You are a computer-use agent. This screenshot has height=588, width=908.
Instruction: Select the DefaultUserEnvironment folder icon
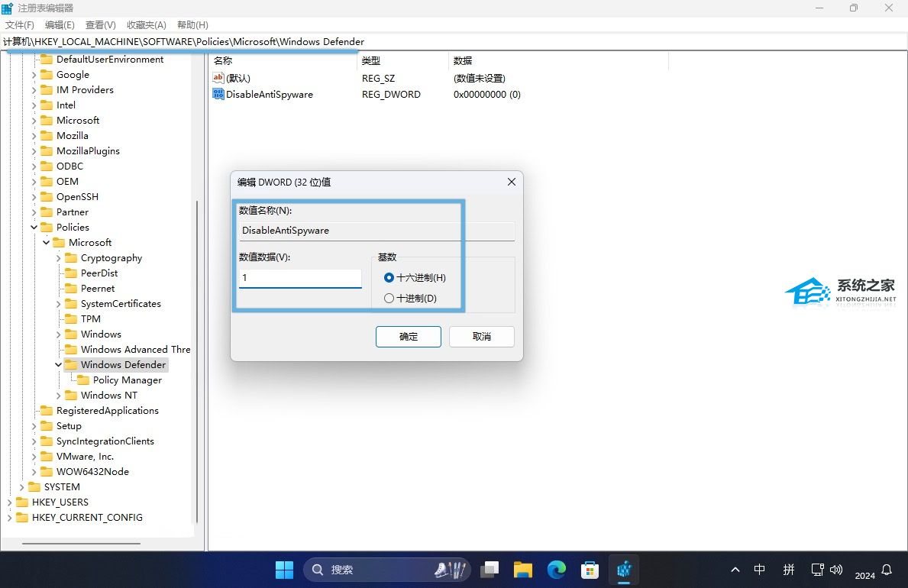pyautogui.click(x=47, y=59)
